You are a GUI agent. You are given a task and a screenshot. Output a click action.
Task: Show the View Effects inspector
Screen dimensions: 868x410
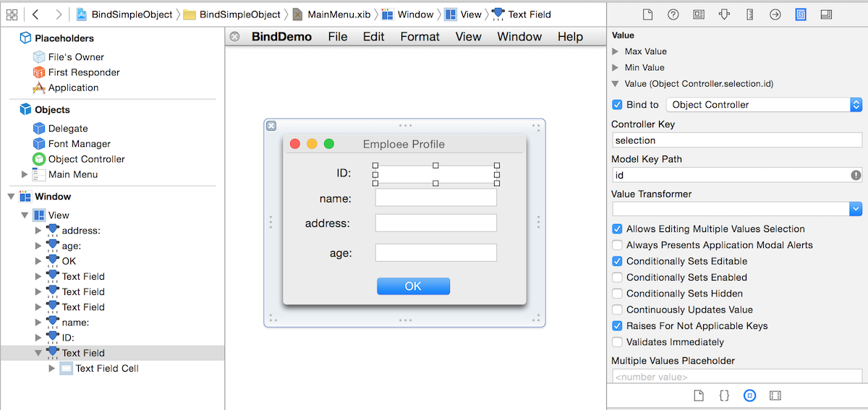826,14
